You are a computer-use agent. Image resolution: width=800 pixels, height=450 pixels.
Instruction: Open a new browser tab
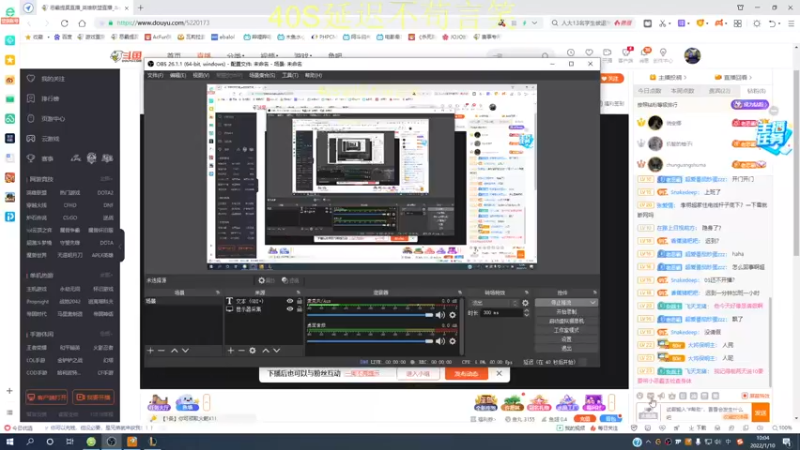[x=140, y=8]
